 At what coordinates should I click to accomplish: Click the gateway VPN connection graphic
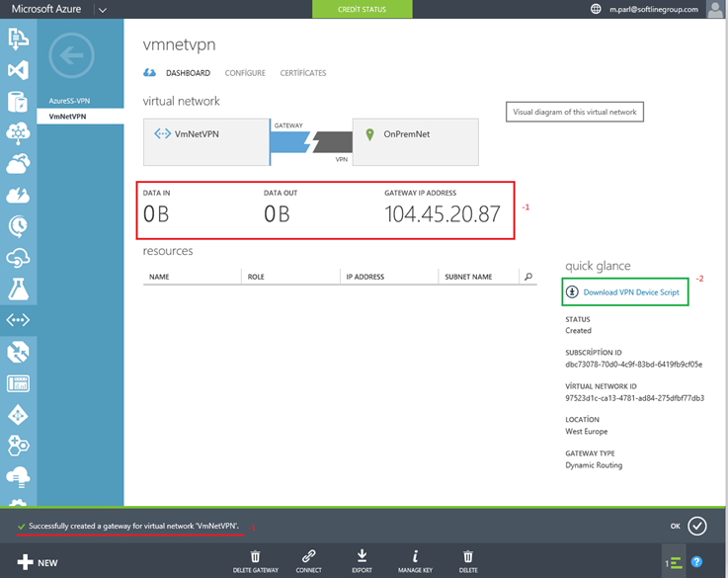pyautogui.click(x=311, y=142)
